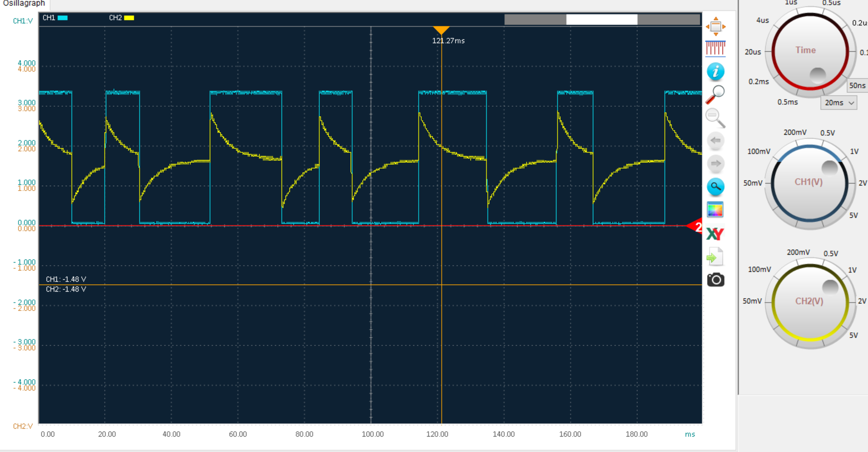This screenshot has width=868, height=452.
Task: Switch to XY mode icon
Action: pyautogui.click(x=715, y=234)
